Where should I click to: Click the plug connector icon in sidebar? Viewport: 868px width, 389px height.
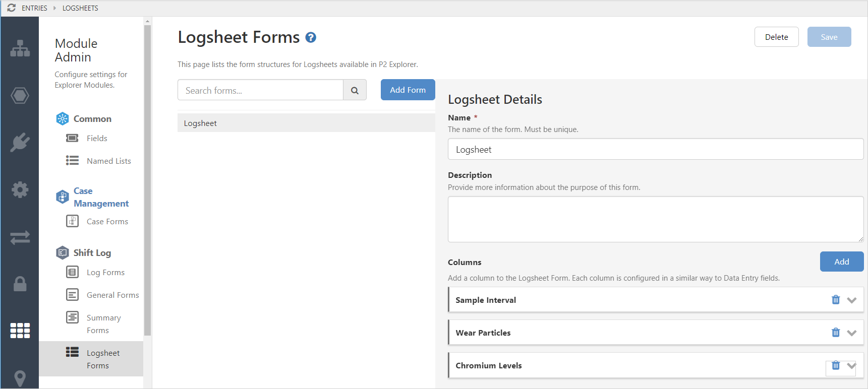20,143
